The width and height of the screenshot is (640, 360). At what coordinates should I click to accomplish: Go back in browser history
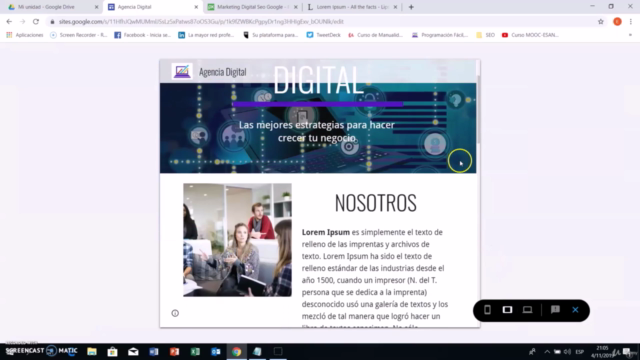pos(9,22)
